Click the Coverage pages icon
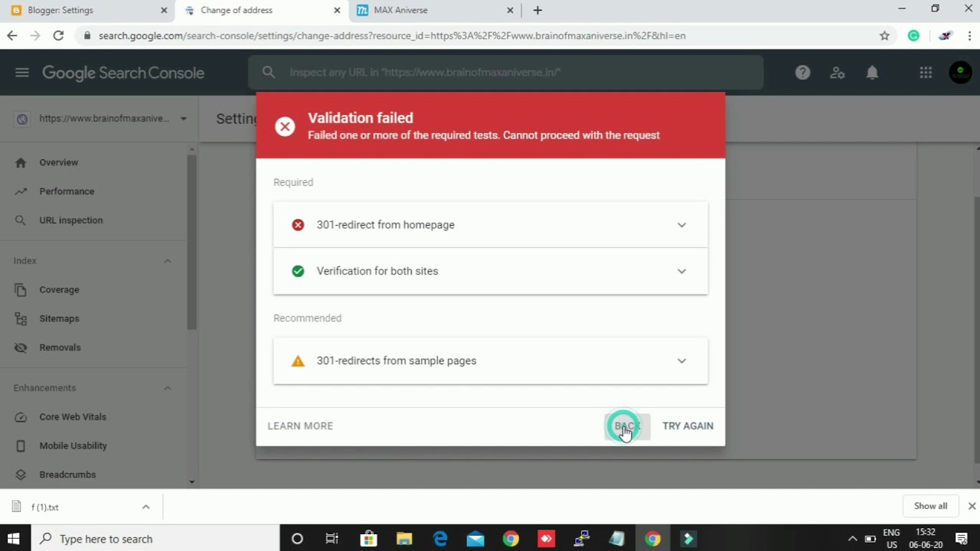Screen dimensions: 980x551 21,290
